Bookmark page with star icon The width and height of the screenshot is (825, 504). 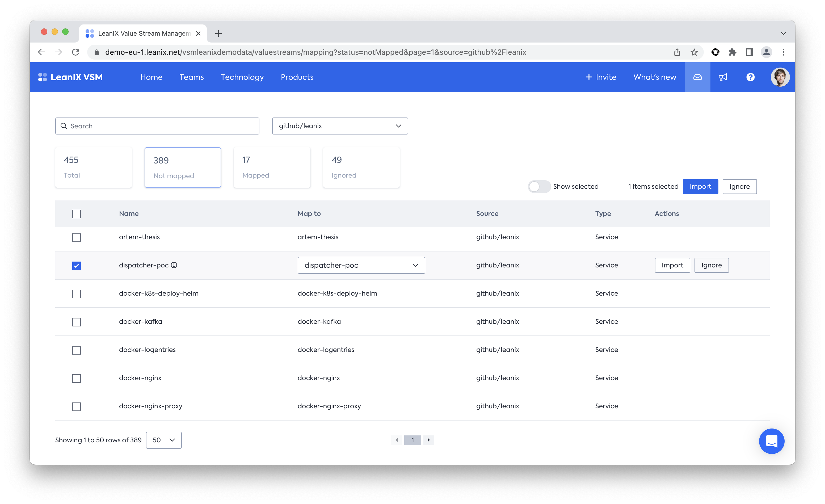coord(694,52)
